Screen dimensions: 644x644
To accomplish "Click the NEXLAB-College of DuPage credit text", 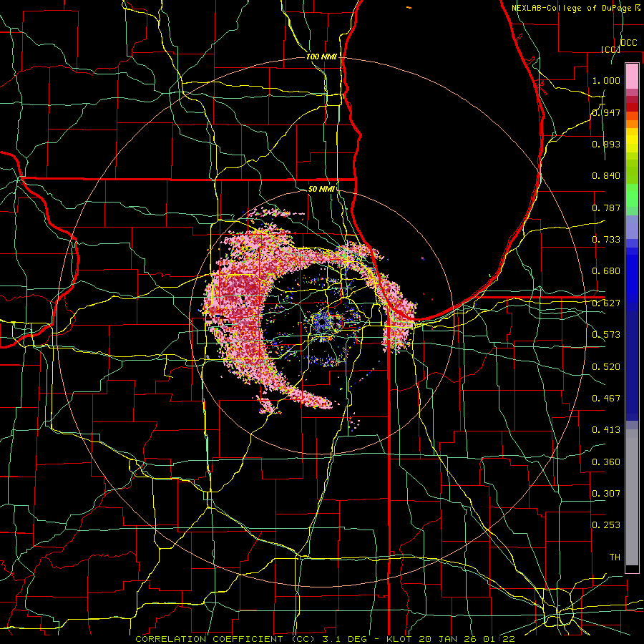I will pyautogui.click(x=576, y=7).
